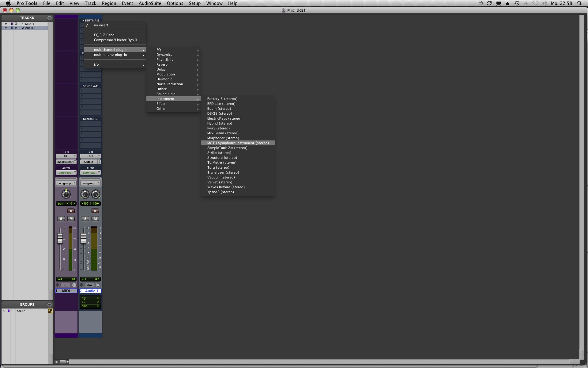Expand the multi-mono plug-in submenu

point(115,55)
